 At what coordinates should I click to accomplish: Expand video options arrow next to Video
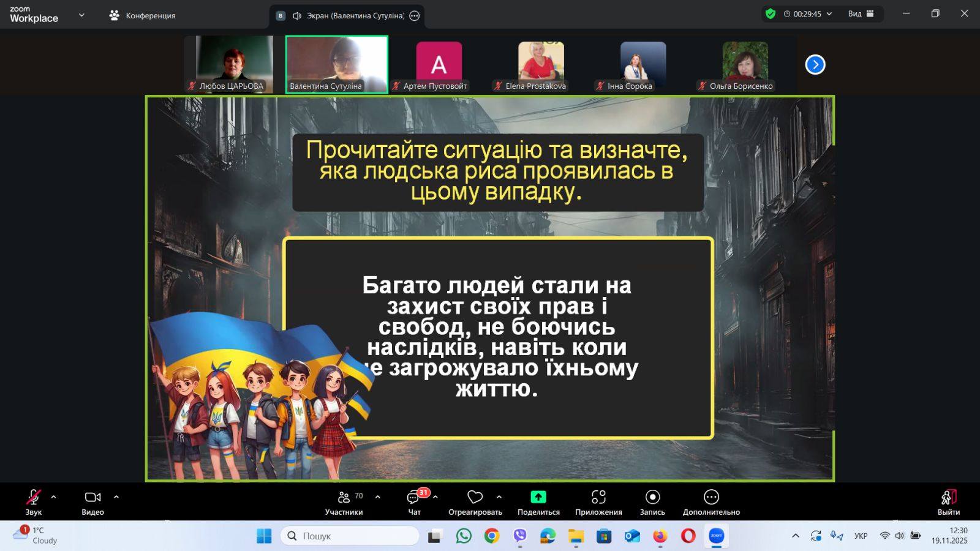(x=116, y=497)
